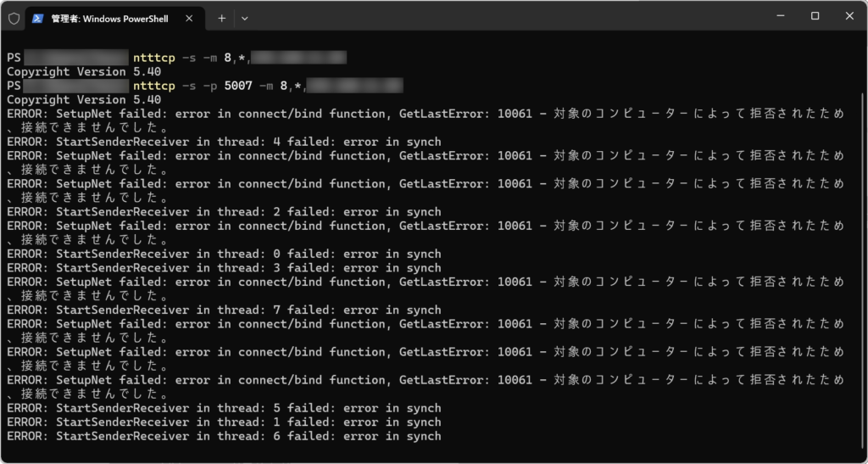Click the thread: 3 failed error line
This screenshot has width=868, height=464.
pos(224,268)
